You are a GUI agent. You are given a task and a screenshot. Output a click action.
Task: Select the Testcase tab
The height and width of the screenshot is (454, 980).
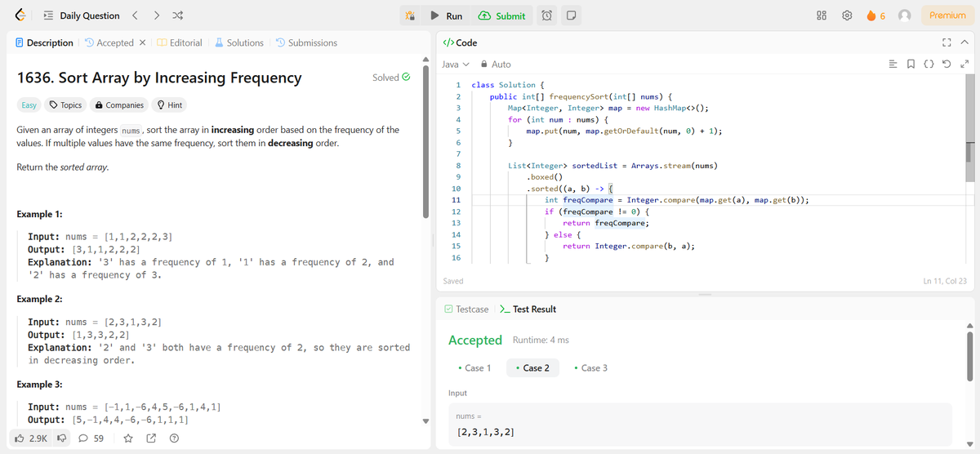[x=466, y=309]
